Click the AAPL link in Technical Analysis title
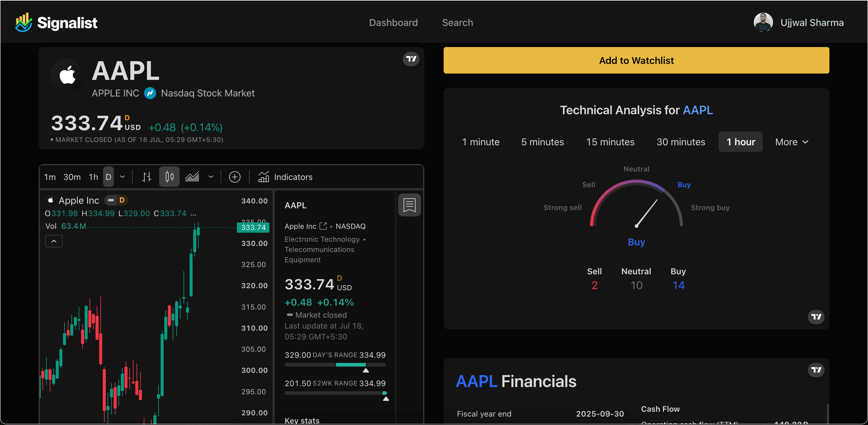 coord(697,110)
